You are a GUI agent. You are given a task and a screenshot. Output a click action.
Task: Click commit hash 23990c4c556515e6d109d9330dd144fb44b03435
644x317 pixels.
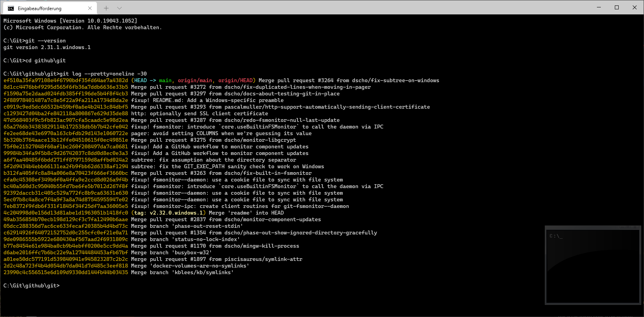(66, 273)
